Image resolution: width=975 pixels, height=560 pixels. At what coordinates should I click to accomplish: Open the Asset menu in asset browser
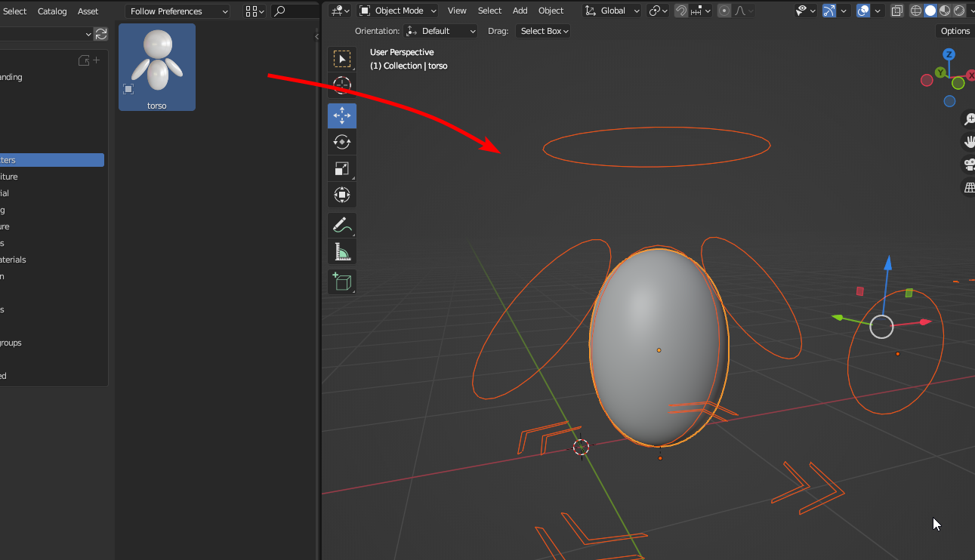[x=88, y=11]
